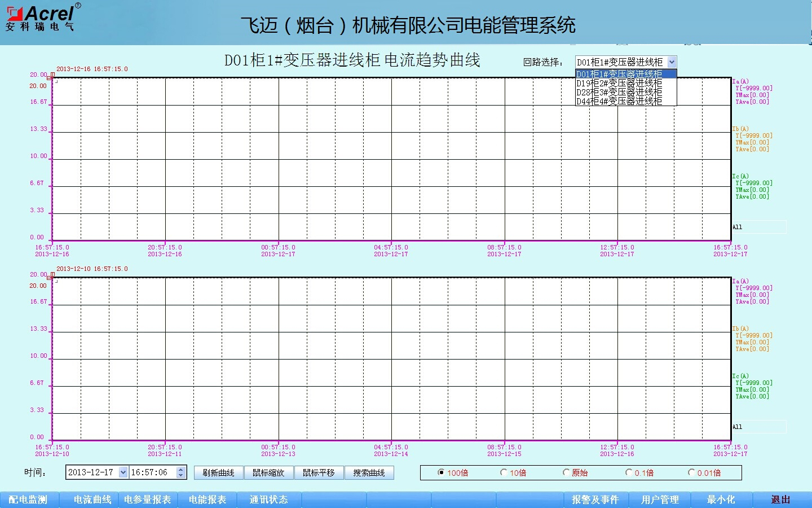
Task: Enable 鼠标缩放 mouse zoom mode
Action: (x=268, y=472)
